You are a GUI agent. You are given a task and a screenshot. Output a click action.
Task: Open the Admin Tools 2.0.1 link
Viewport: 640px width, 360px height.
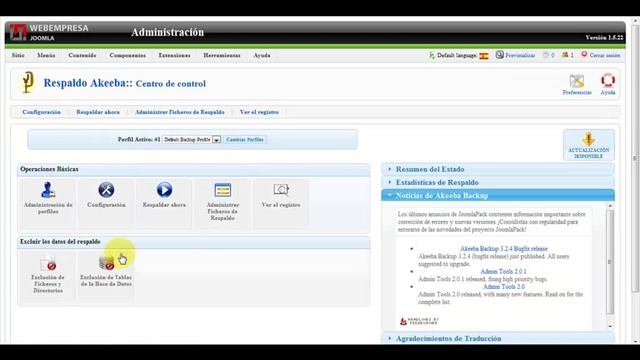[503, 271]
